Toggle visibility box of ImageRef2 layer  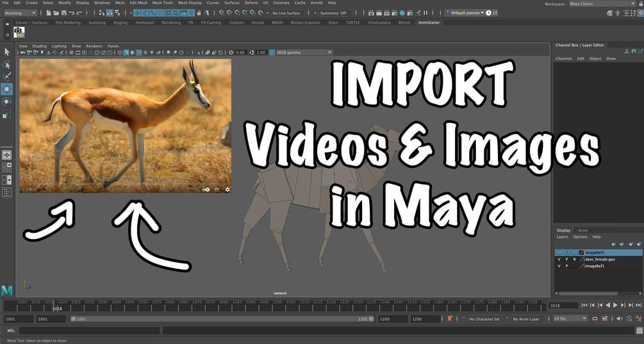(x=559, y=252)
